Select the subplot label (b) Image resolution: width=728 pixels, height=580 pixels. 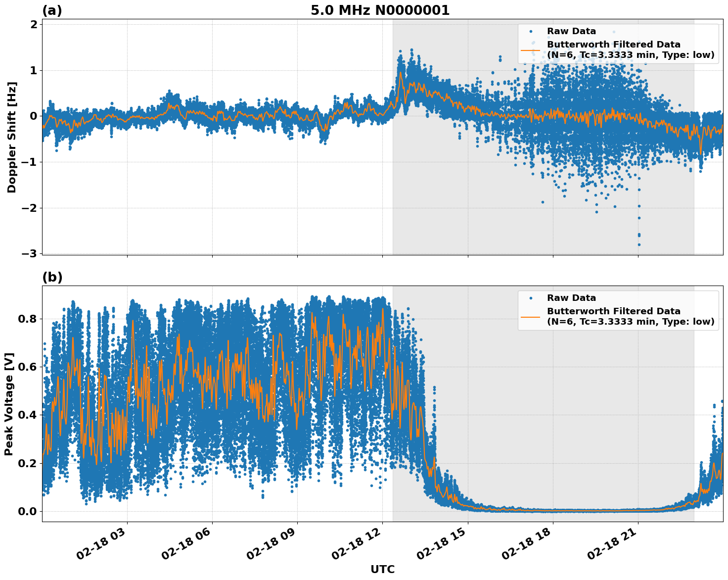click(x=52, y=277)
